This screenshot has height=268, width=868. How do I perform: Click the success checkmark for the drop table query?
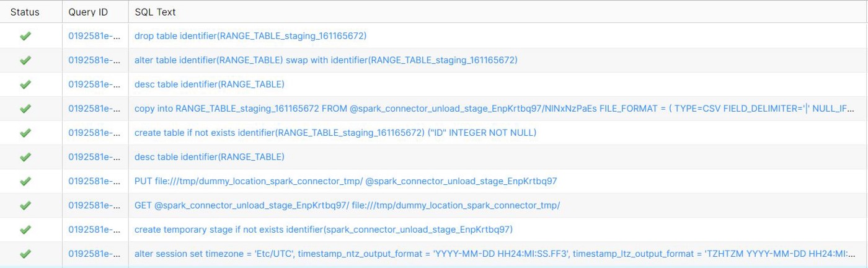25,36
